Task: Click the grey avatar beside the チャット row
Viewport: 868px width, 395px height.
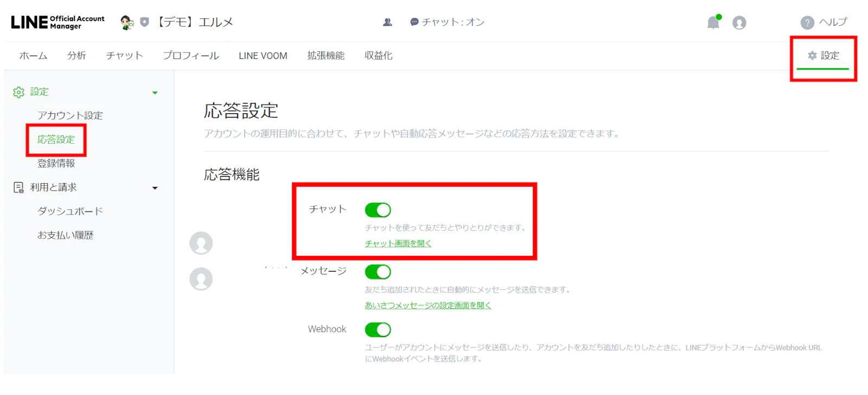Action: tap(201, 243)
